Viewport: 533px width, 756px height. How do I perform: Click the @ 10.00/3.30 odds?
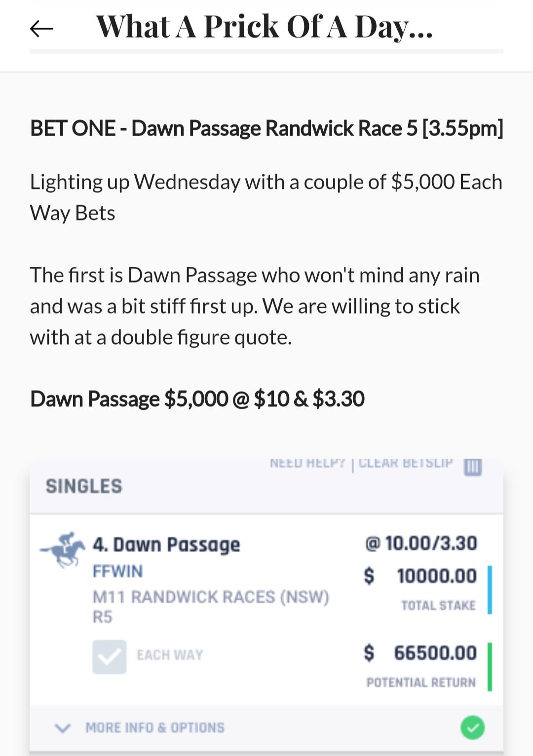tap(421, 543)
